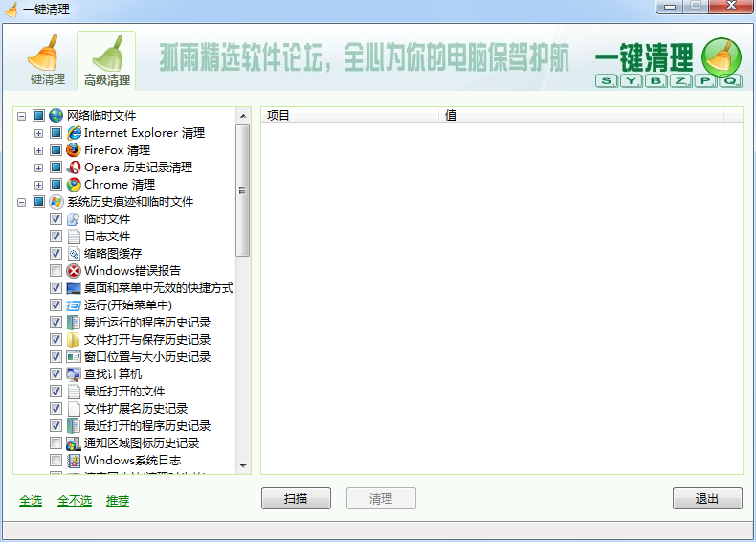Exit with the 退出 button
The image size is (756, 542).
pyautogui.click(x=707, y=499)
